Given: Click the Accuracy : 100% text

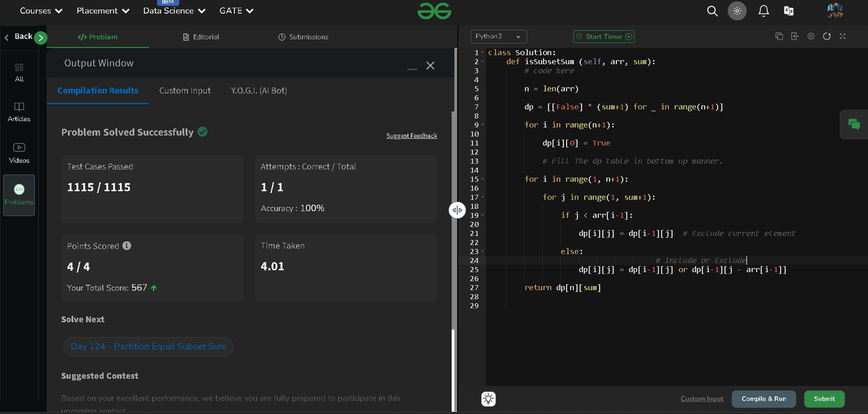Looking at the screenshot, I should coord(292,208).
